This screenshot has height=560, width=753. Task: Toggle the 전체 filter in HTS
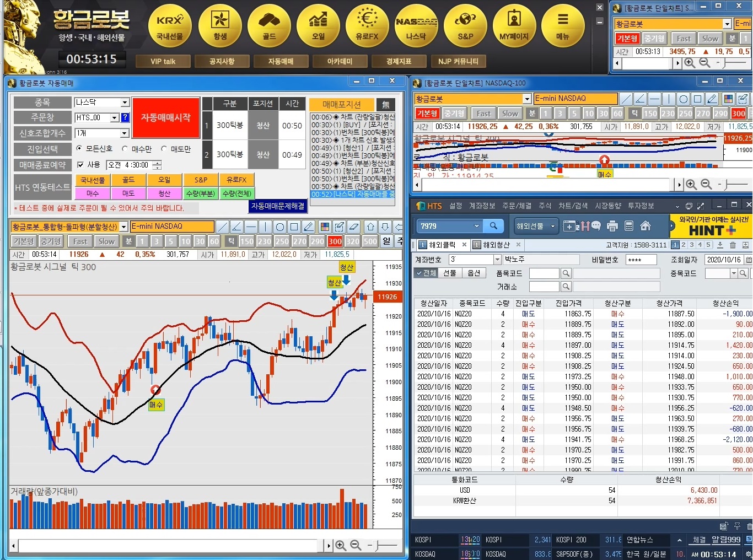(426, 273)
